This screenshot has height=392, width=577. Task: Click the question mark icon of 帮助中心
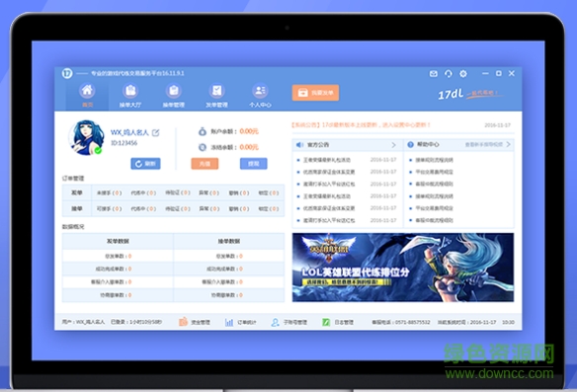410,144
